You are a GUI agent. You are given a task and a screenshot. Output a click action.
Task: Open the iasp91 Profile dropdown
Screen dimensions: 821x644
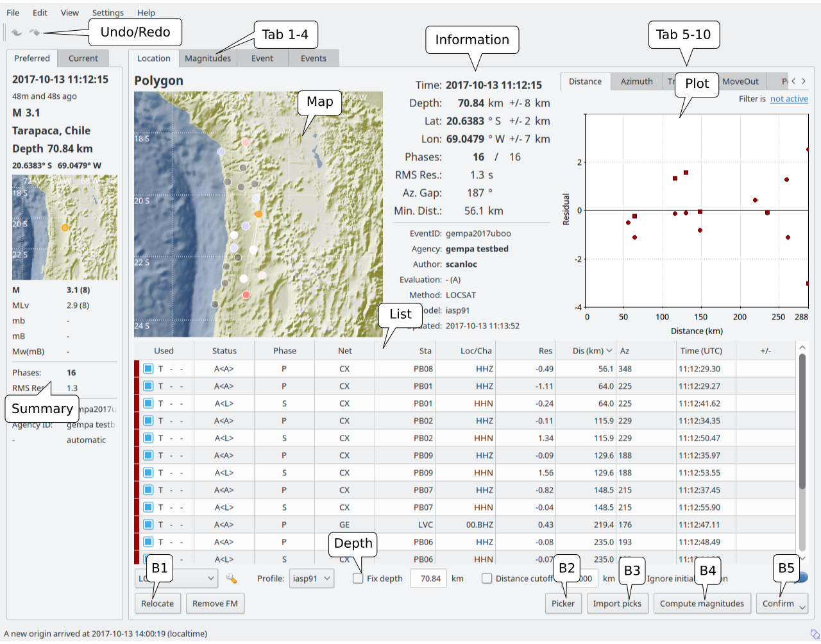pos(311,579)
